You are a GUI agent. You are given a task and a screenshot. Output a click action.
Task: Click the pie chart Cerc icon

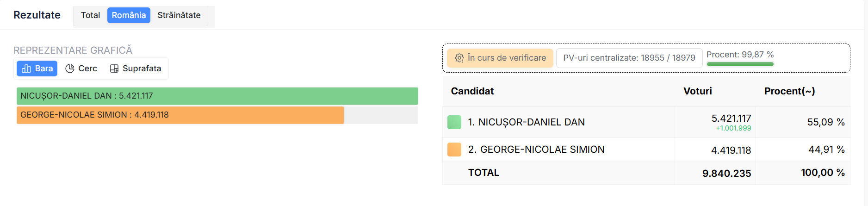coord(70,69)
